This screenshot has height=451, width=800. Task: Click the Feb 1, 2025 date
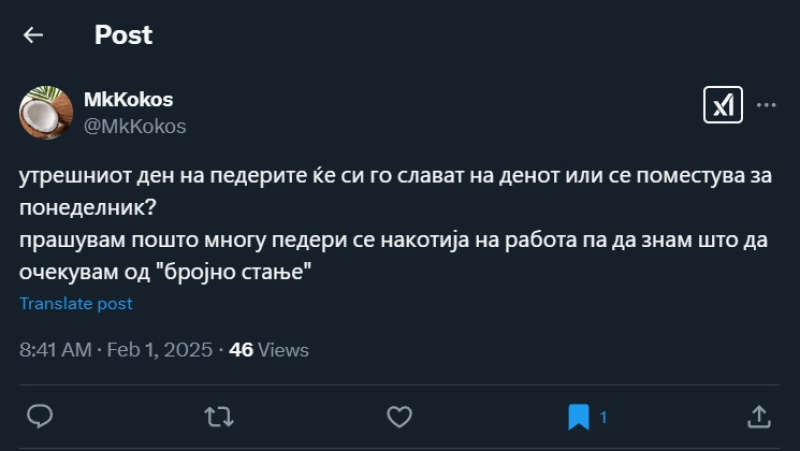tap(159, 350)
